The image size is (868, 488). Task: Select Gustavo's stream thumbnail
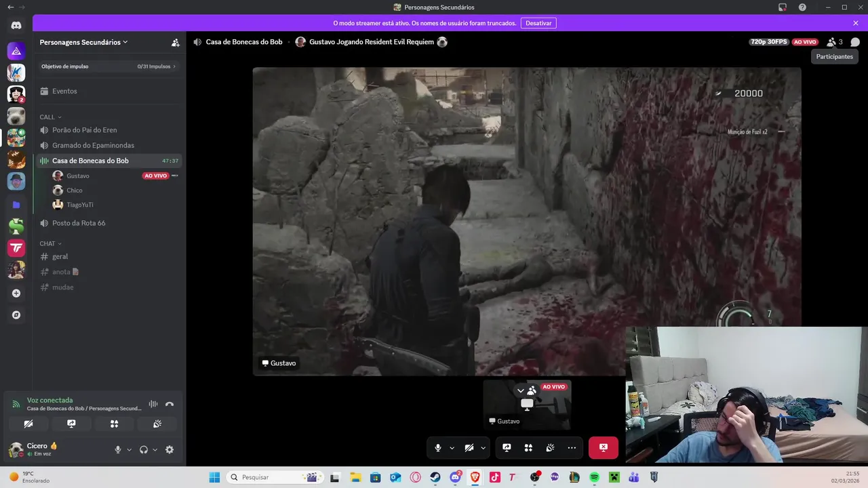527,405
